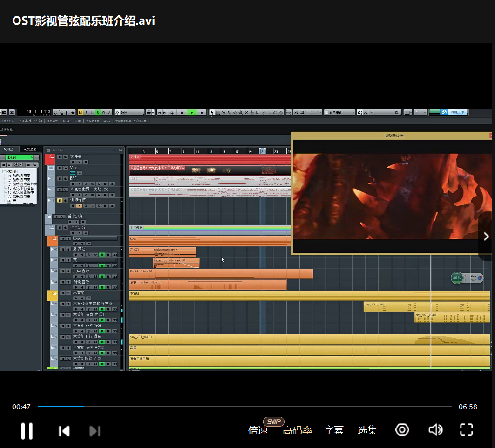Open the track list settings icon
495x448 pixels.
coord(48,150)
